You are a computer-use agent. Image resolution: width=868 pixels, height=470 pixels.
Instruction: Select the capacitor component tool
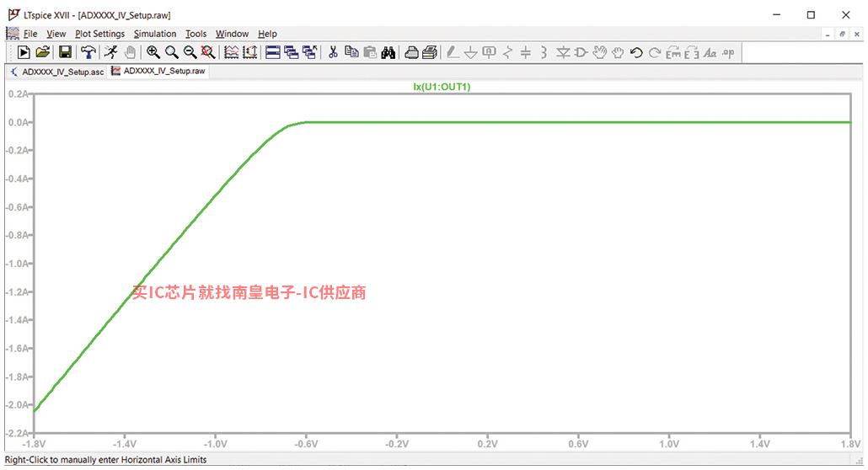526,52
